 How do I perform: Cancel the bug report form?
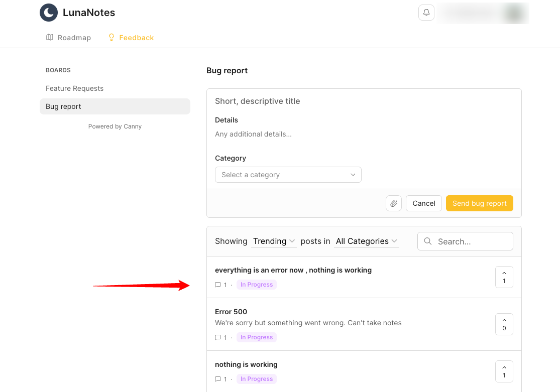click(423, 203)
